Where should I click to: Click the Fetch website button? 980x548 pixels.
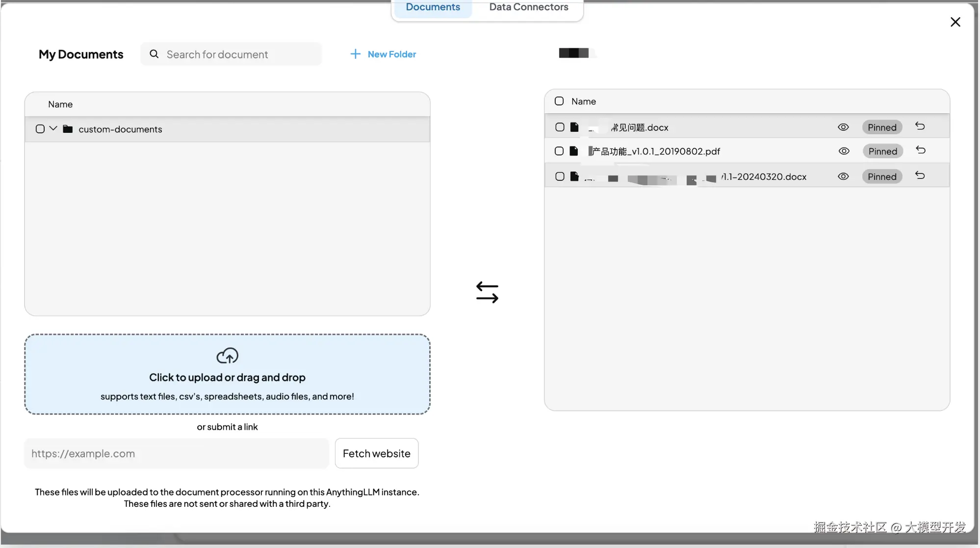pos(376,453)
